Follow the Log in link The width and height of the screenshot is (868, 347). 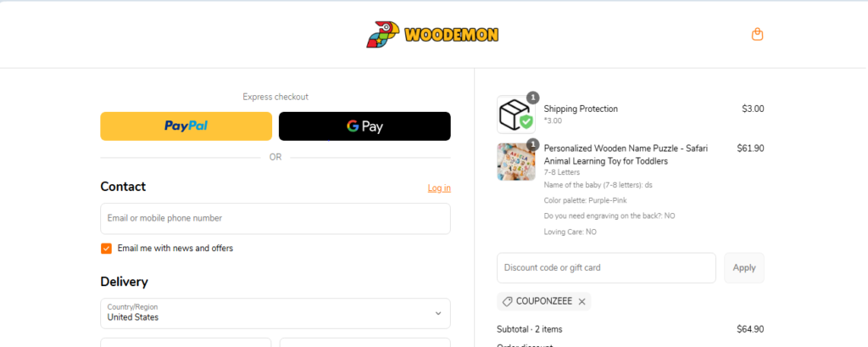click(x=439, y=187)
